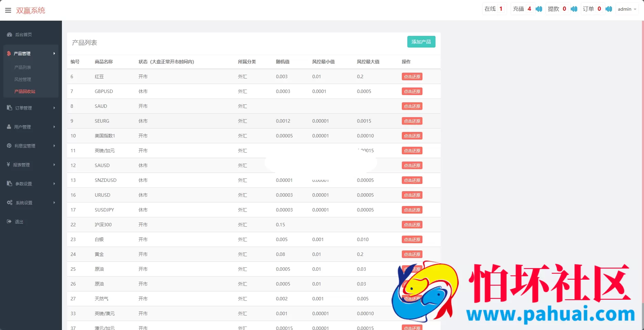Restore GBPUSD with 点击还原 button
644x330 pixels.
412,92
